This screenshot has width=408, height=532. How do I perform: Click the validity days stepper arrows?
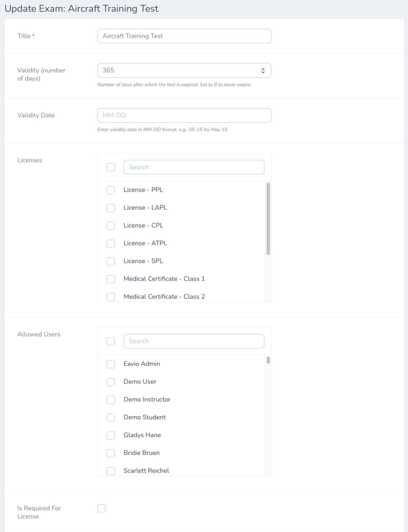[x=263, y=70]
